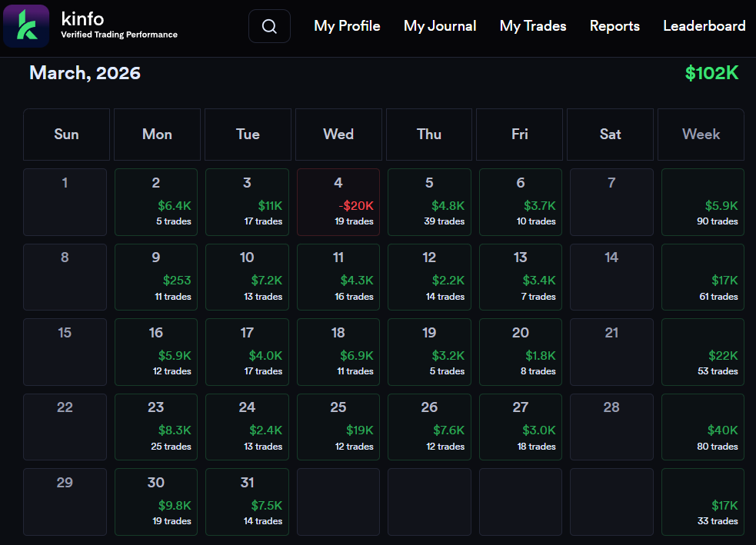Open March 25 showing $19K
756x545 pixels.
[x=338, y=427]
